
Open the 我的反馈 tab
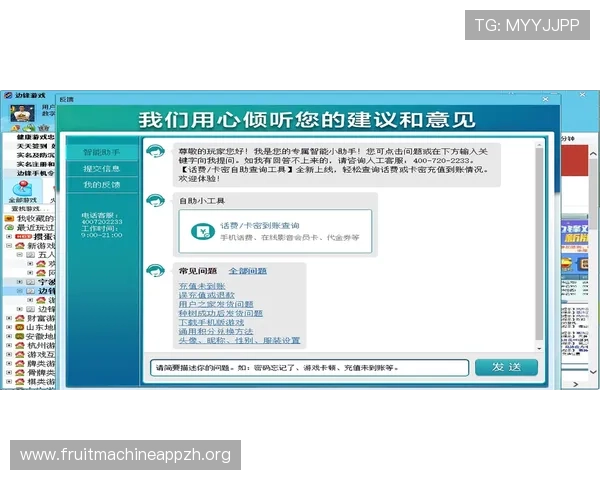point(102,185)
